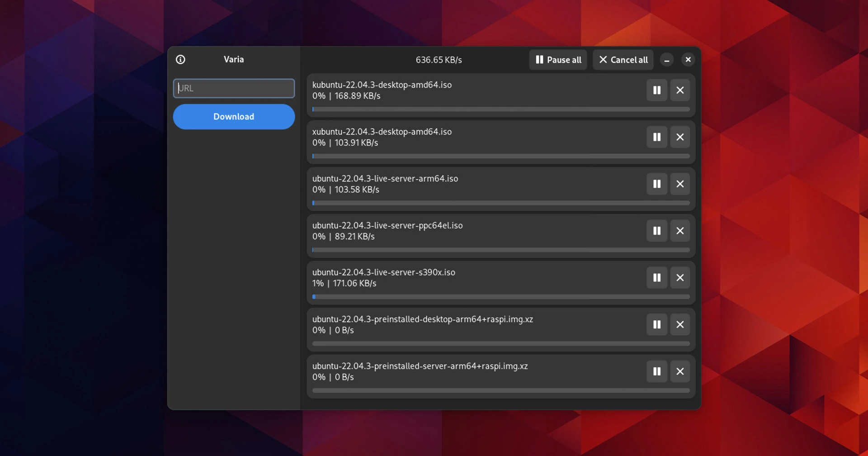
Task: Click the 0% | 103.91 KB/s status
Action: click(345, 143)
